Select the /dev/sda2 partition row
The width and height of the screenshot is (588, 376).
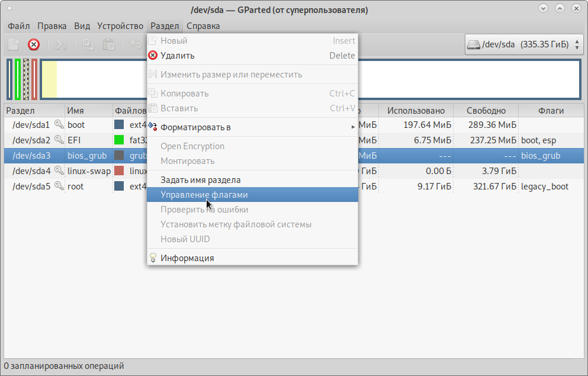(294, 140)
